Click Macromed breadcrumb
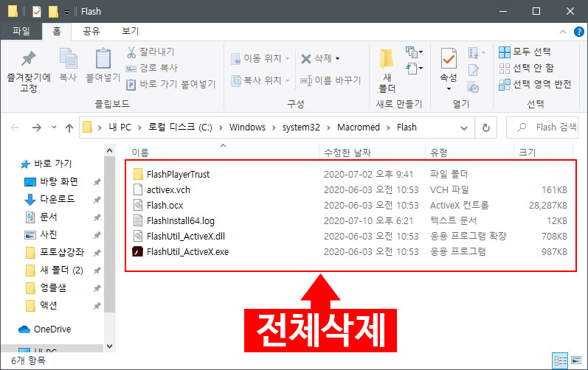The image size is (588, 370). [x=359, y=128]
